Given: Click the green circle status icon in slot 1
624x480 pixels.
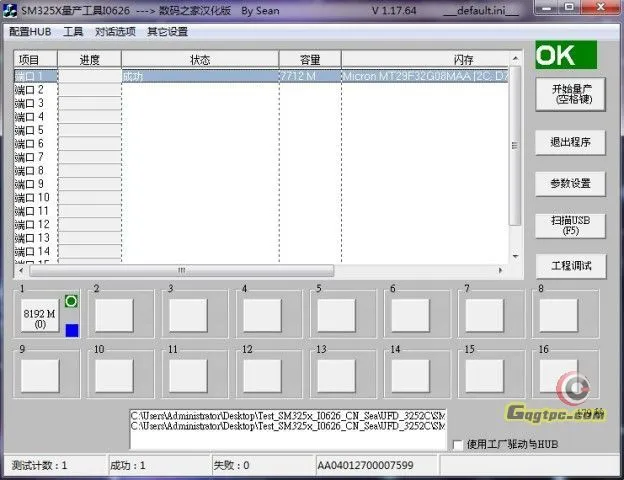Looking at the screenshot, I should [71, 301].
